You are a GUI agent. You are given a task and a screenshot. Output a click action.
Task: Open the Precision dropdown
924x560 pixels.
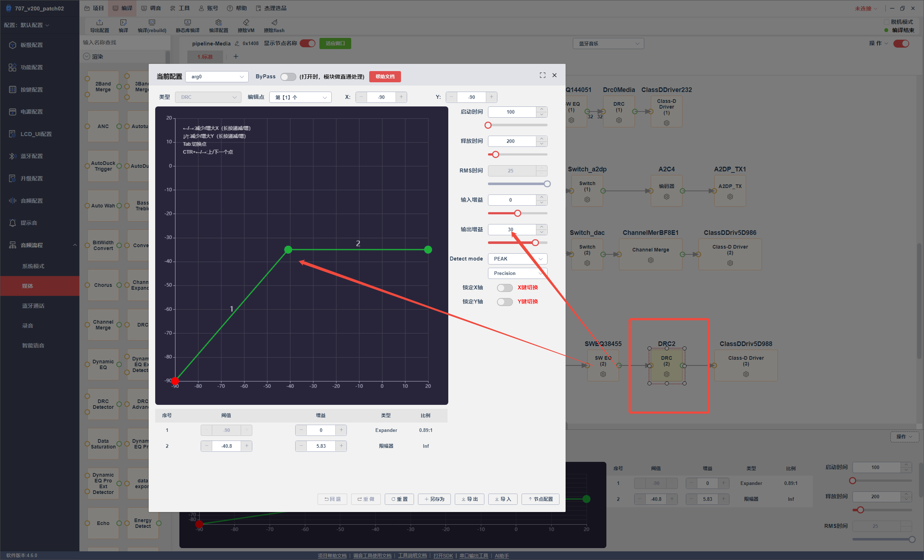coord(518,273)
